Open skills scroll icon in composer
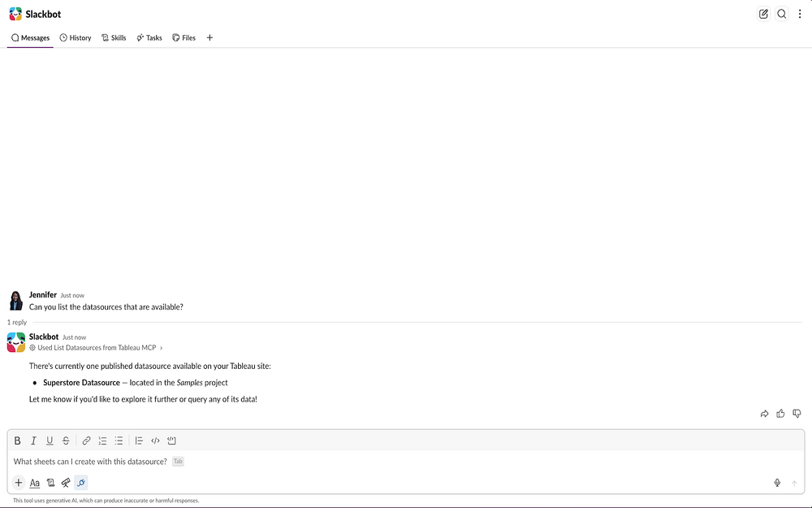The height and width of the screenshot is (508, 812). (x=50, y=483)
